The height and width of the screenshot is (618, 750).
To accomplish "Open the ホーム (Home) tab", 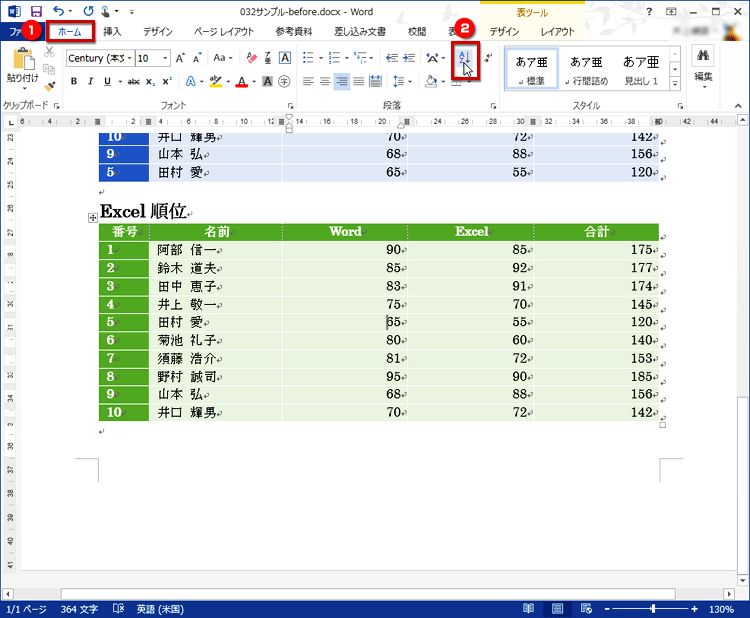I will (x=70, y=32).
